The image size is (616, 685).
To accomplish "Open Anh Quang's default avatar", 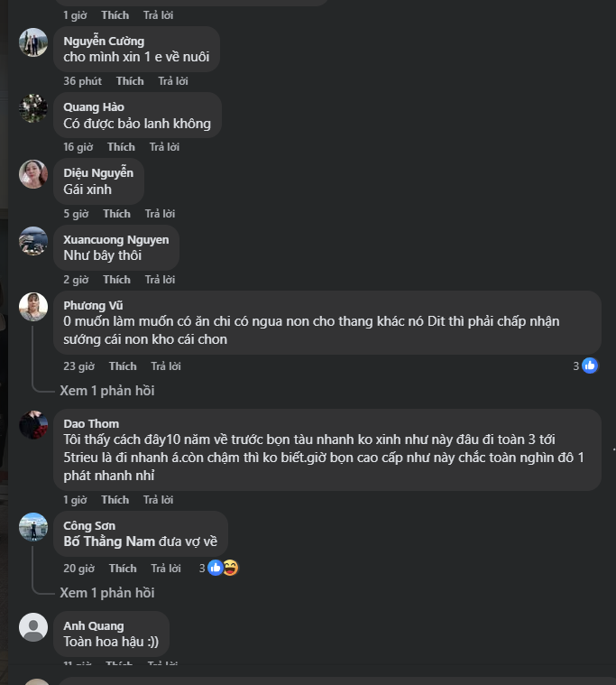I will pos(33,627).
